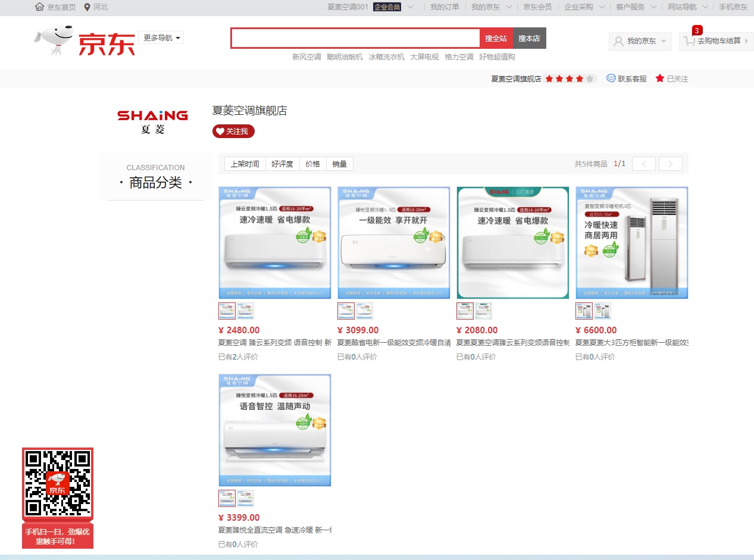The width and height of the screenshot is (754, 560).
Task: Click the location pin icon for 河北
Action: point(87,7)
